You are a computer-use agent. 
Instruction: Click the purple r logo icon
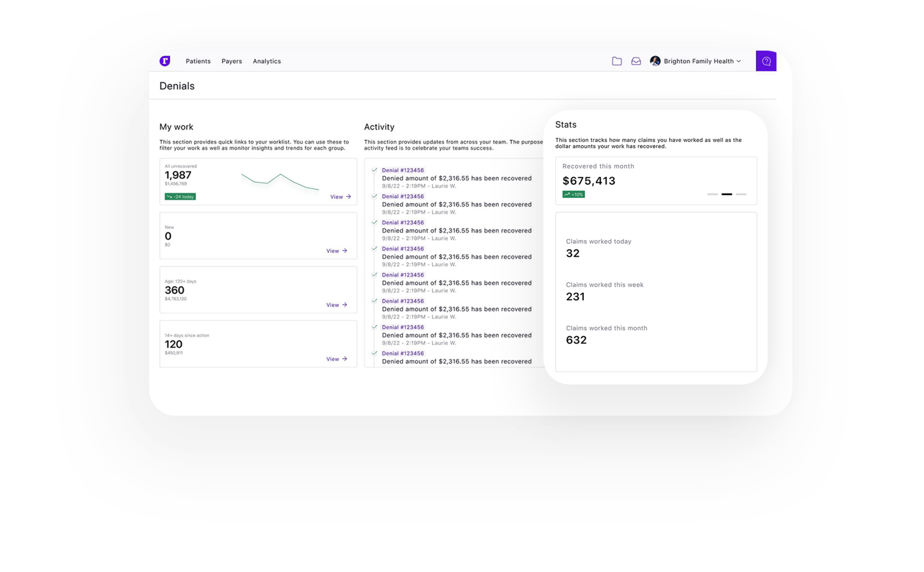pyautogui.click(x=165, y=61)
